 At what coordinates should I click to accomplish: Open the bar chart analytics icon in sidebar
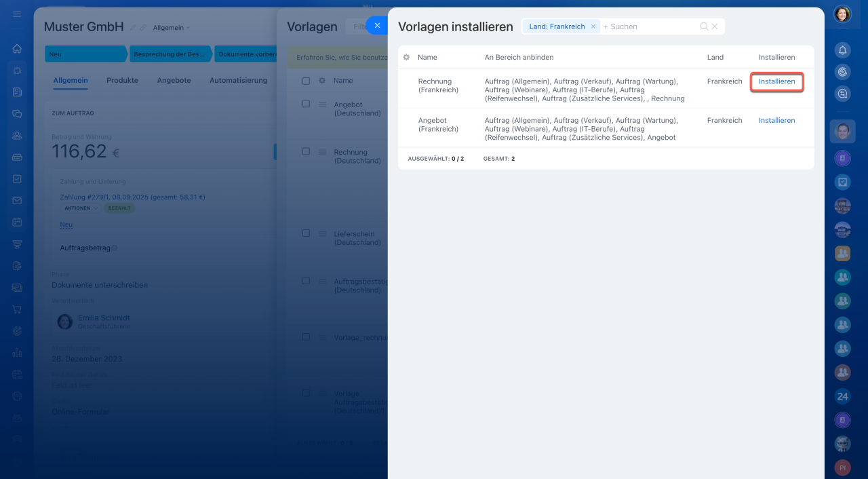pos(17,353)
